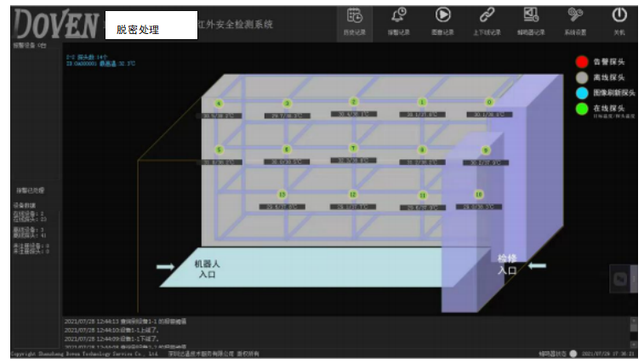Click the red alarm probe legend dot
644x364 pixels.
coord(582,61)
